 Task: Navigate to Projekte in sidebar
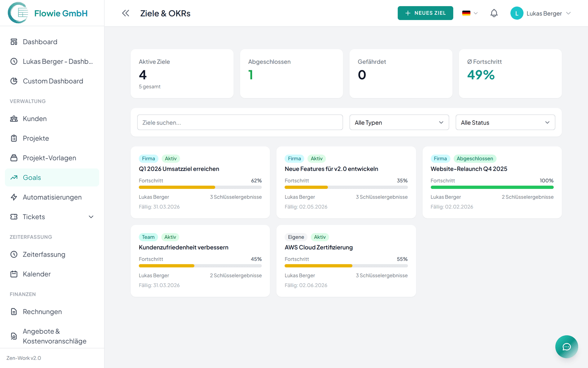click(36, 138)
